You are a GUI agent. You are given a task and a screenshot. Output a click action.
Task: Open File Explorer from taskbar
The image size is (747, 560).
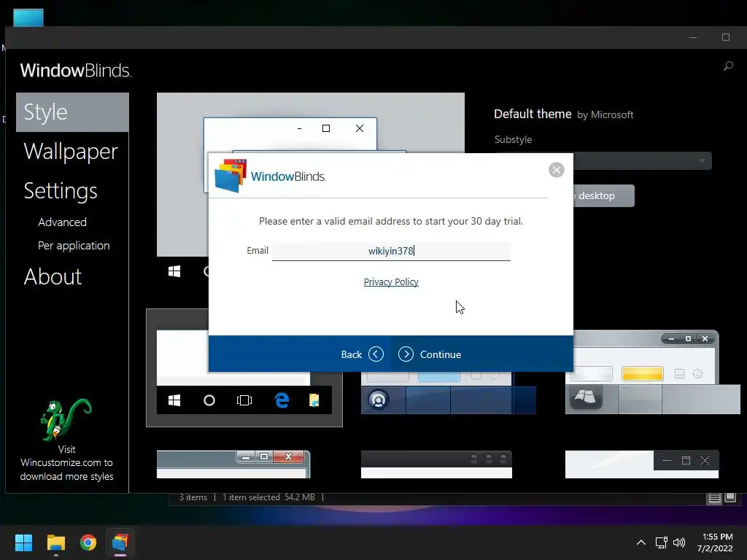coord(55,542)
